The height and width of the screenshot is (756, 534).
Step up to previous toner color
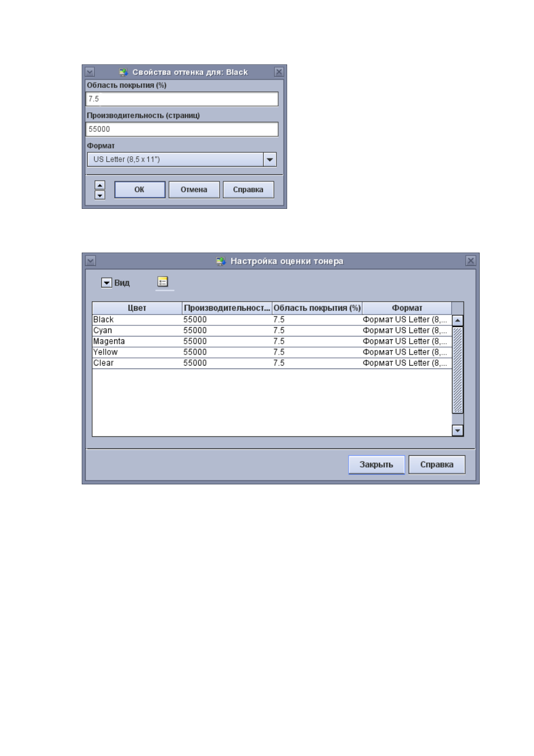click(100, 185)
